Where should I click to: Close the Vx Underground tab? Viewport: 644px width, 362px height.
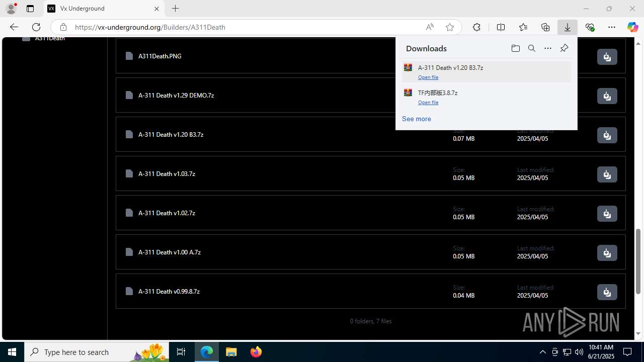156,9
